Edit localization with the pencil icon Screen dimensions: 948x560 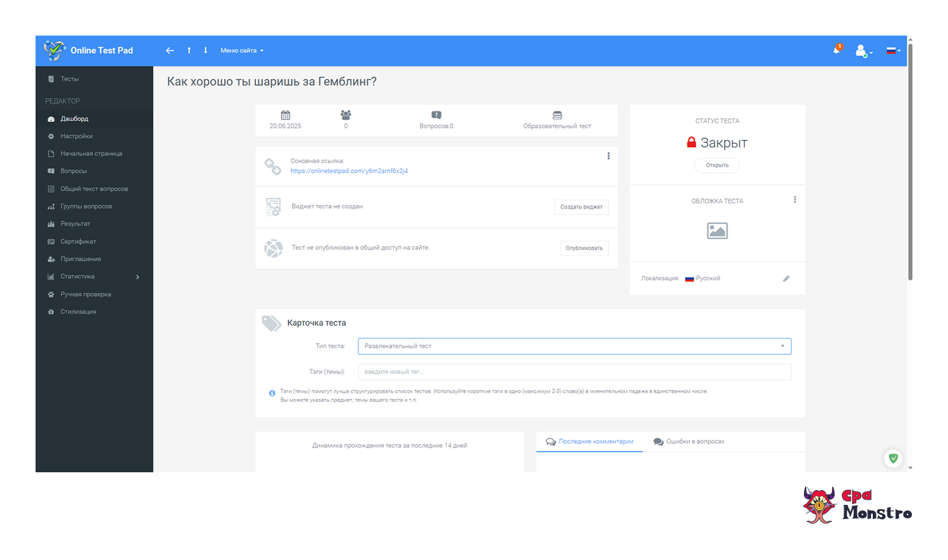(786, 279)
